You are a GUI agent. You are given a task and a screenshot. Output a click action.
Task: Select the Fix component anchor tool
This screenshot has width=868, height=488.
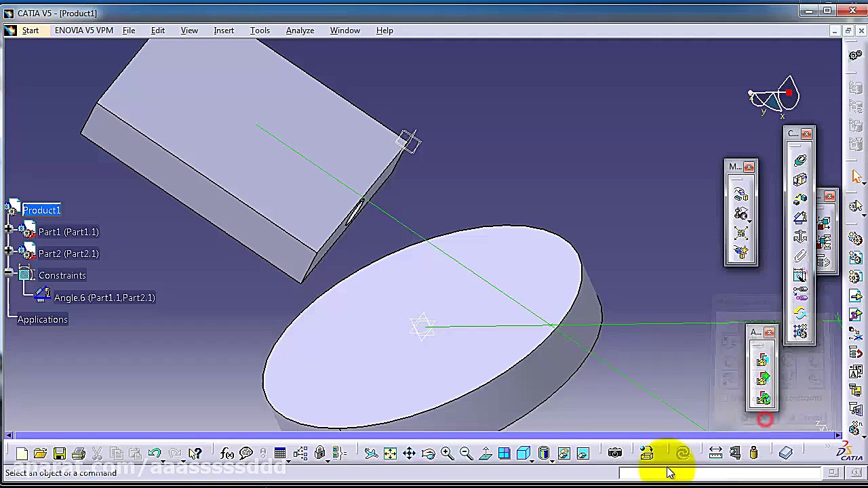coord(799,236)
